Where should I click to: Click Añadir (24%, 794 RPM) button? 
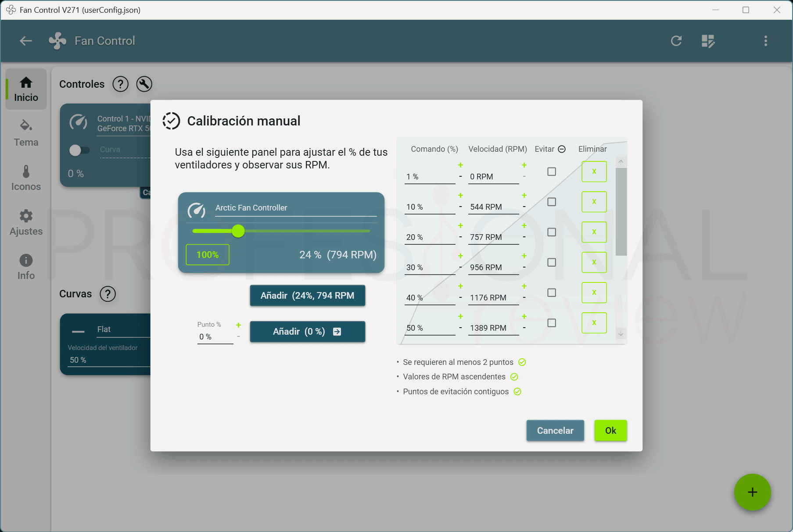[x=307, y=296]
